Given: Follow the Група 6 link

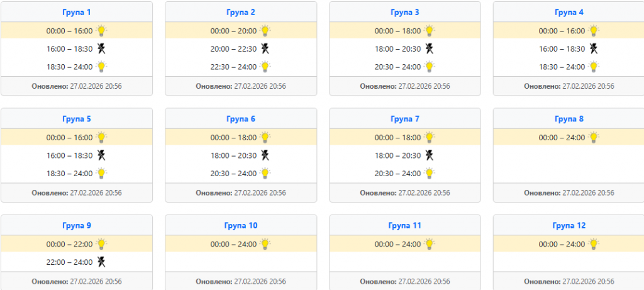Looking at the screenshot, I should (x=240, y=119).
